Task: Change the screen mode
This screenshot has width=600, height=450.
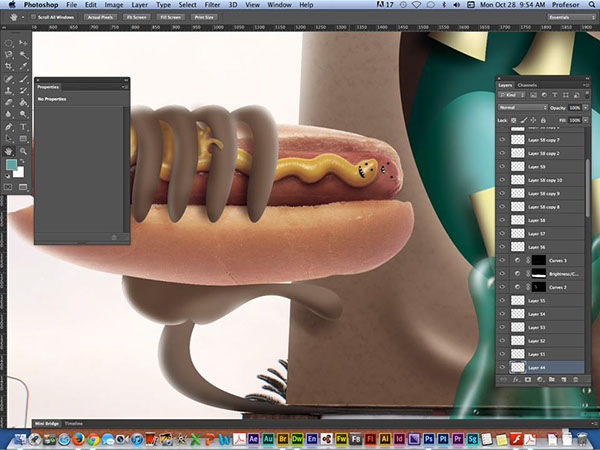Action: tap(23, 187)
